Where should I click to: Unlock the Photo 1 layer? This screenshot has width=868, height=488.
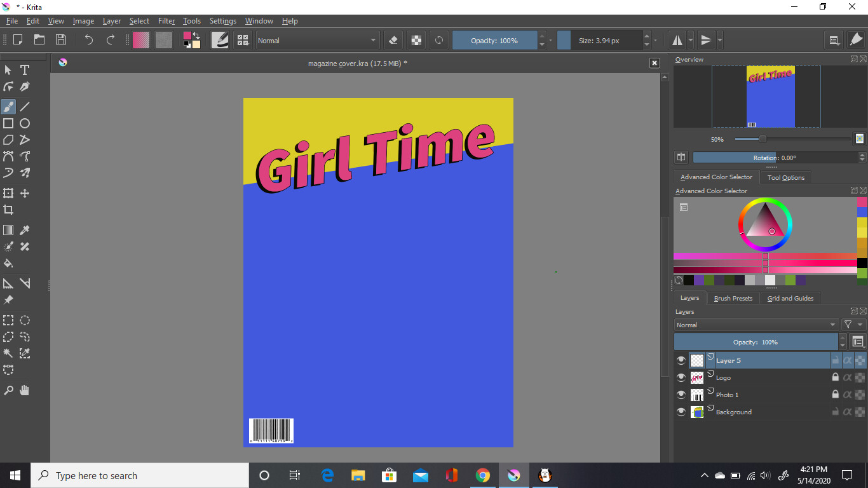pyautogui.click(x=835, y=395)
